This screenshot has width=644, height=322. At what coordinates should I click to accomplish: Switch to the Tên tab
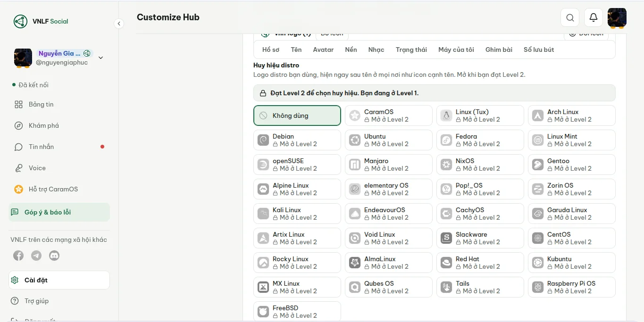(x=296, y=50)
